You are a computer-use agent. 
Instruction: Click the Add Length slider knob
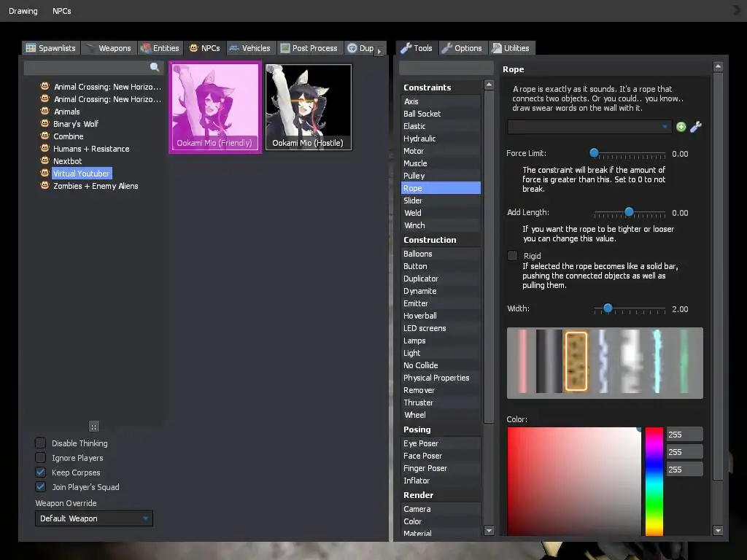(x=629, y=211)
